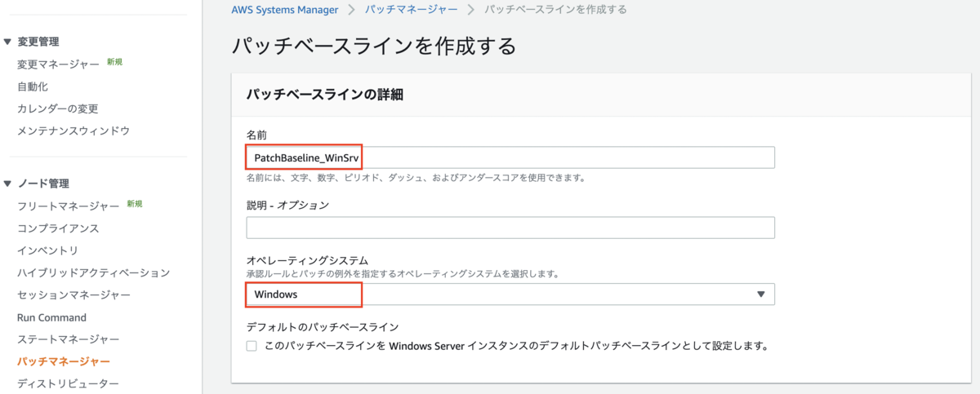The image size is (980, 394).
Task: Check the デフォルトのパッチベースライン checkbox
Action: [x=252, y=346]
